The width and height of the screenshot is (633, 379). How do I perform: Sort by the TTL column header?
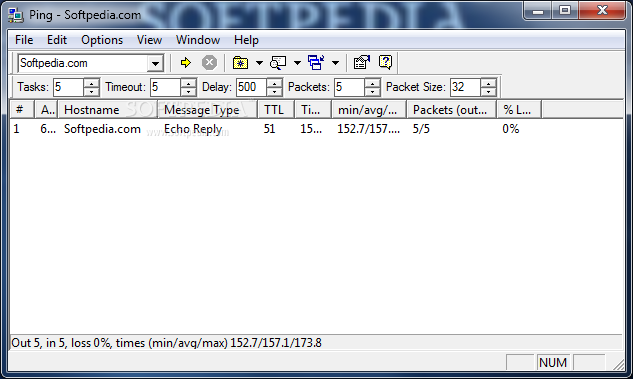(276, 110)
